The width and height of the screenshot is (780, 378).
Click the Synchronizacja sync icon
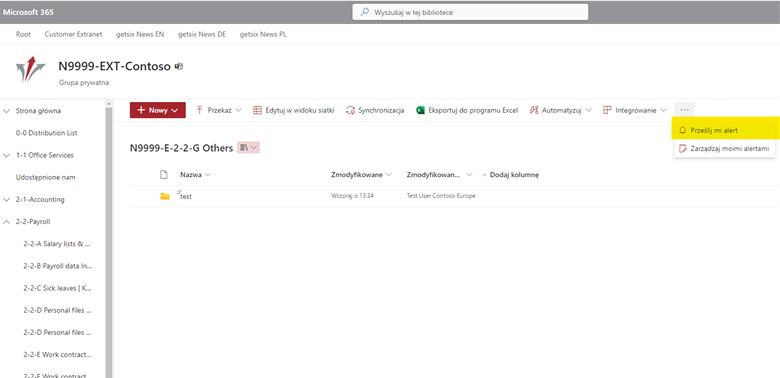click(350, 110)
